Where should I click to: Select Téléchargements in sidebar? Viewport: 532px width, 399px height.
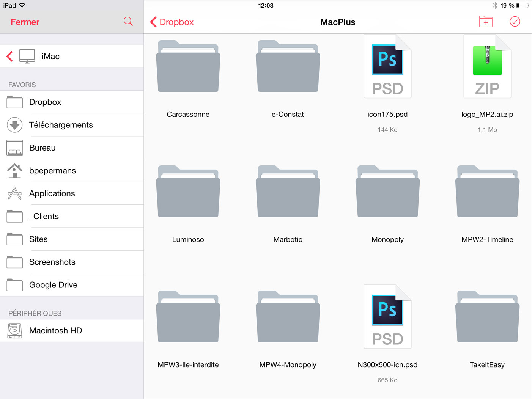[x=72, y=125]
